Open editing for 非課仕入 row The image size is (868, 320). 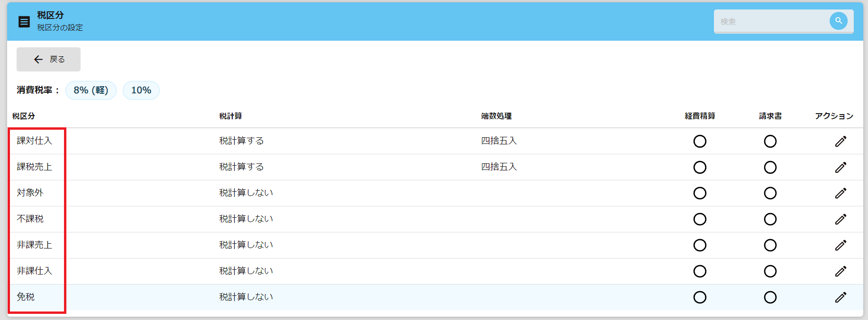841,271
